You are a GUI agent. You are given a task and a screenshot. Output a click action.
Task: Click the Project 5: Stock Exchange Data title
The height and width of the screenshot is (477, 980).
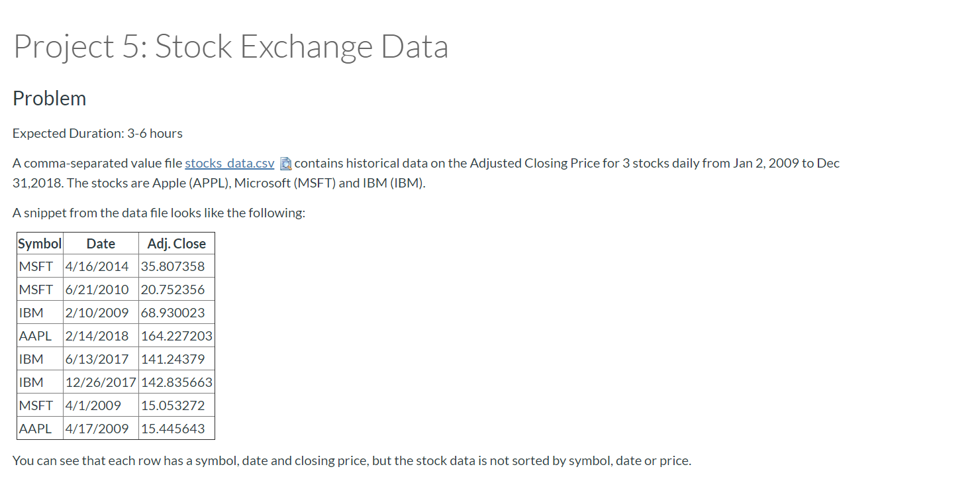pyautogui.click(x=230, y=46)
